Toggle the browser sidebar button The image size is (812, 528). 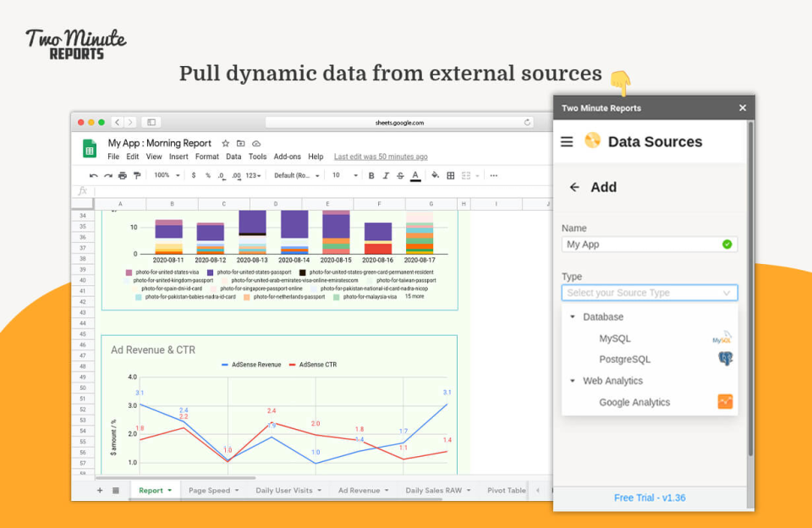pyautogui.click(x=151, y=123)
